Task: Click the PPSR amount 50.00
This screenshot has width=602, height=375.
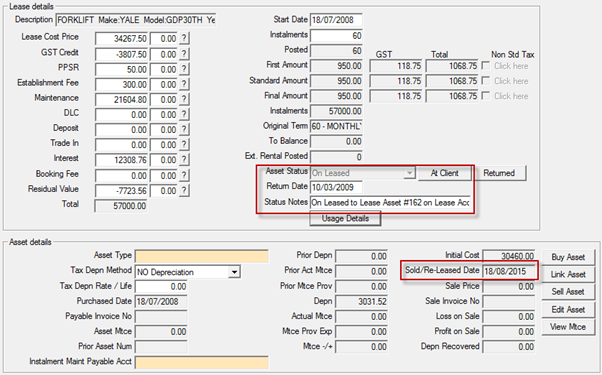Action: point(121,69)
